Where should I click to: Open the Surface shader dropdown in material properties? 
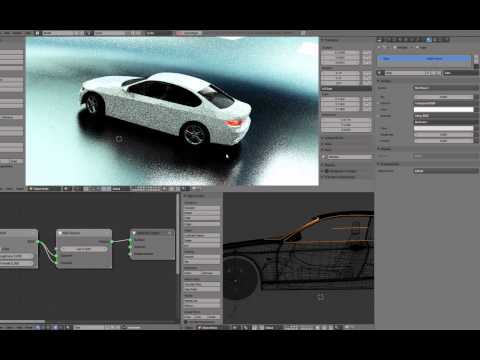(446, 88)
